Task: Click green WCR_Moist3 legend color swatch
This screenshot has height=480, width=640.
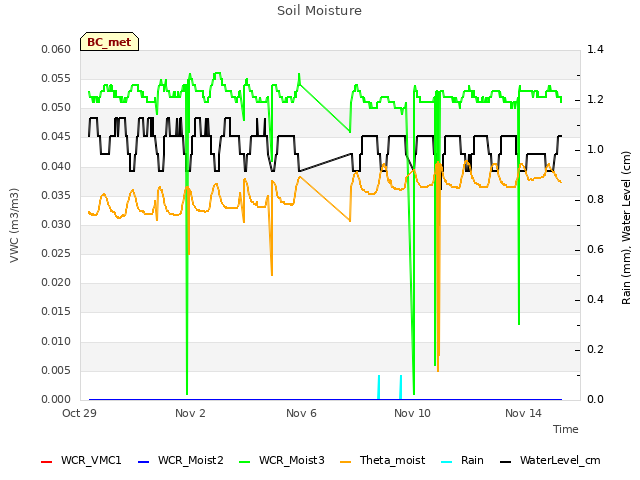Action: coord(244,462)
